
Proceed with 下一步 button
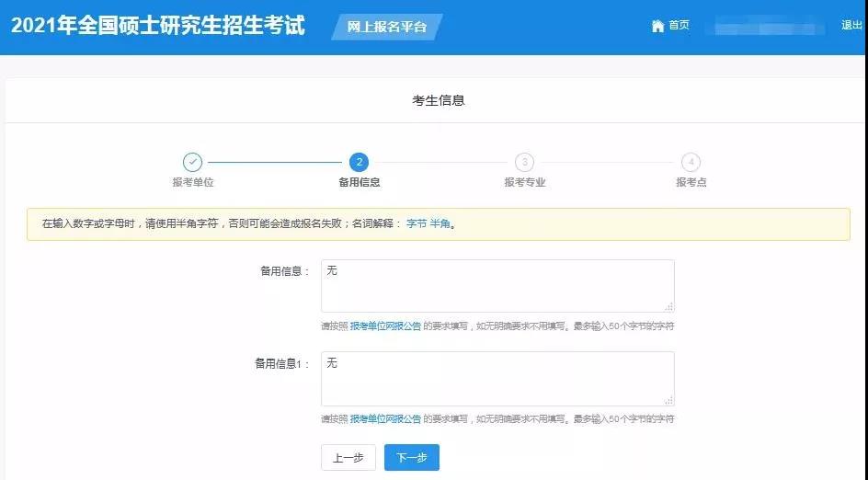(412, 458)
